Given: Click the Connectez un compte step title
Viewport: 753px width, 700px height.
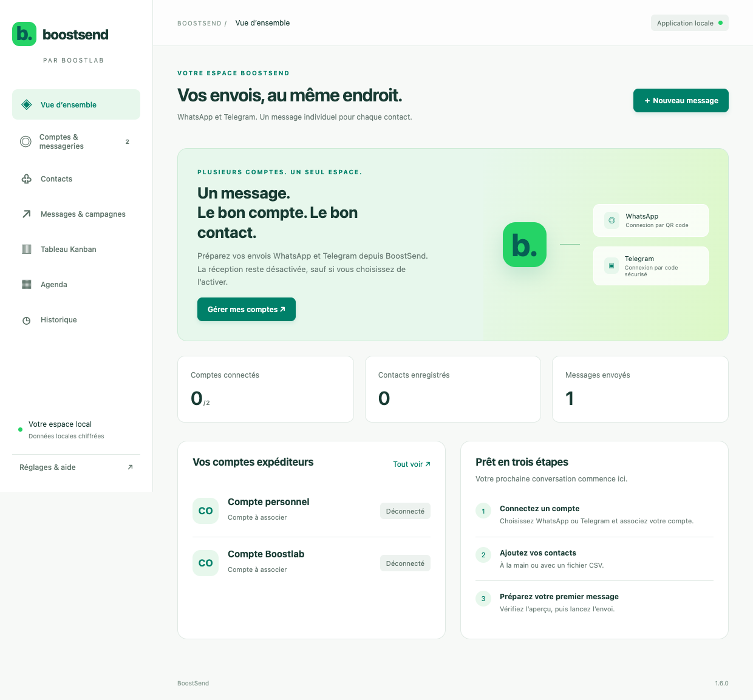Looking at the screenshot, I should click(539, 509).
